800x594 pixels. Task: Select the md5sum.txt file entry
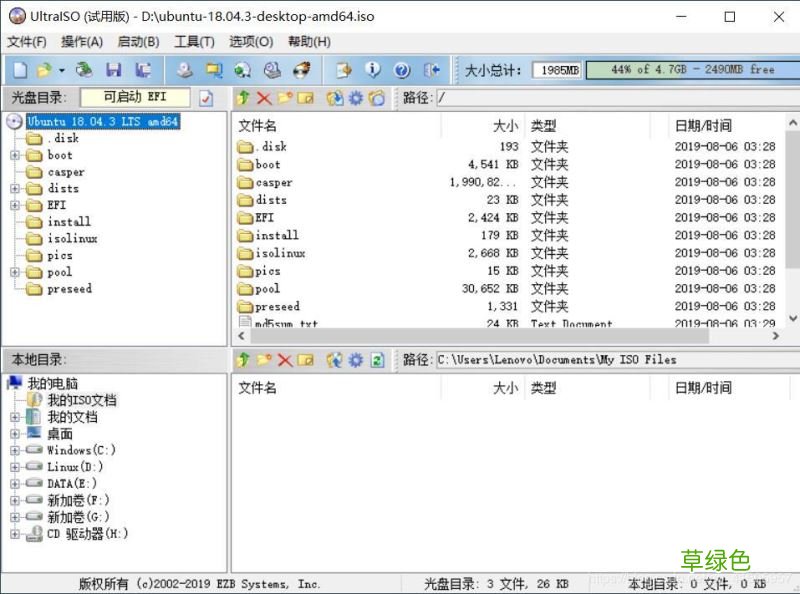tap(285, 323)
